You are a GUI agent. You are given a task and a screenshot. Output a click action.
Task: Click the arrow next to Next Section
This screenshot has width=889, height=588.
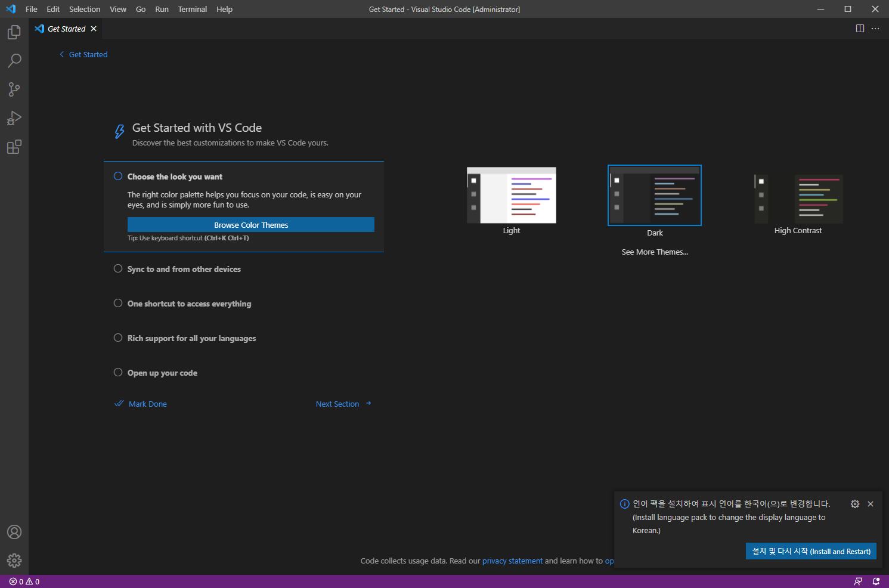(x=368, y=404)
